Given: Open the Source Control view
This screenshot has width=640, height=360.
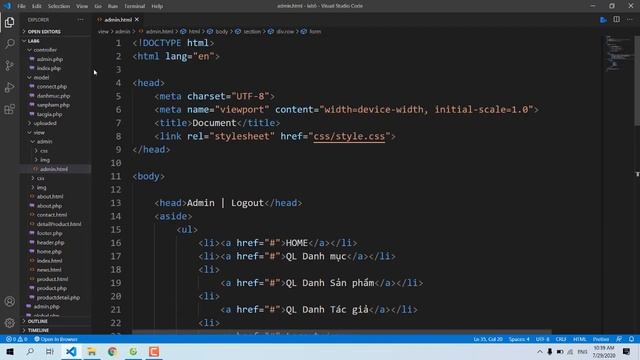Looking at the screenshot, I should pos(9,65).
